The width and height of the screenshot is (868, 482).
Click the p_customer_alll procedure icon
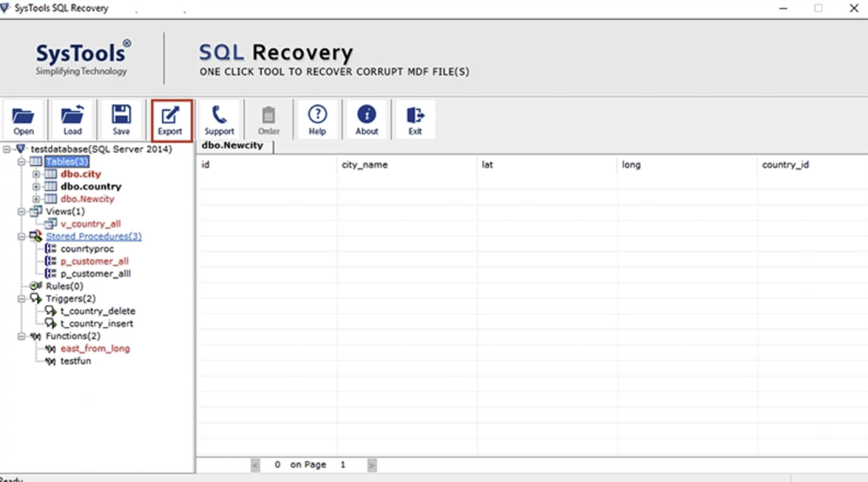pyautogui.click(x=50, y=274)
